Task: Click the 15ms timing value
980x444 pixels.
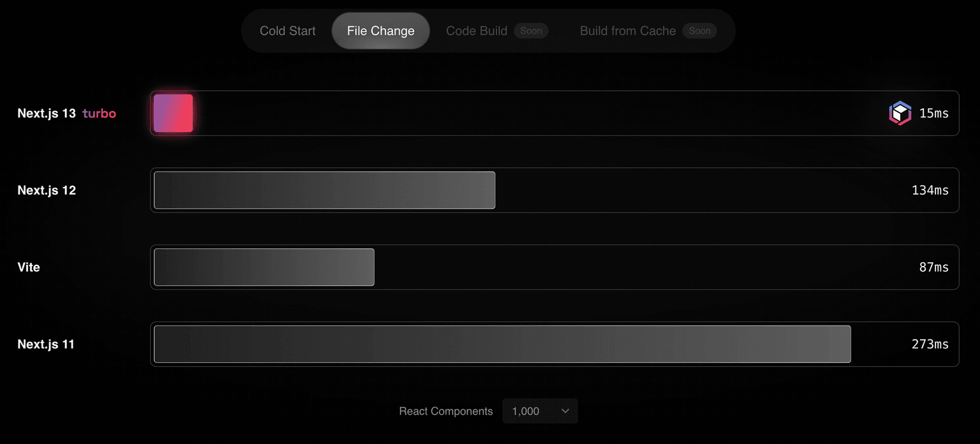Action: (x=933, y=114)
